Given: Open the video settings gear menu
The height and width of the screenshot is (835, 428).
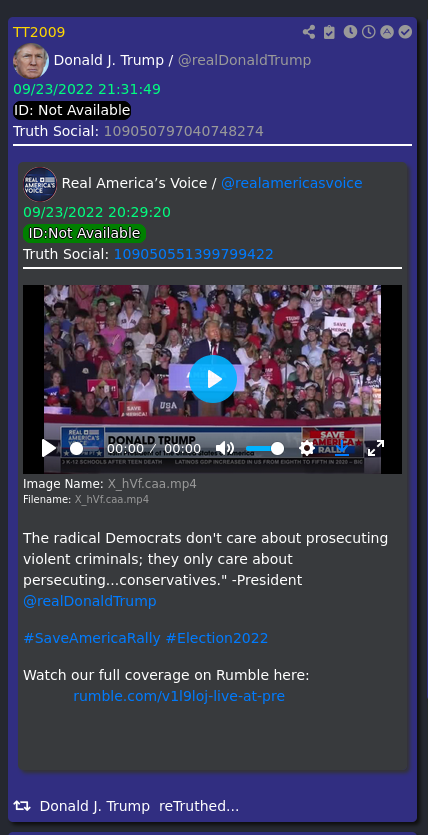Looking at the screenshot, I should (307, 448).
